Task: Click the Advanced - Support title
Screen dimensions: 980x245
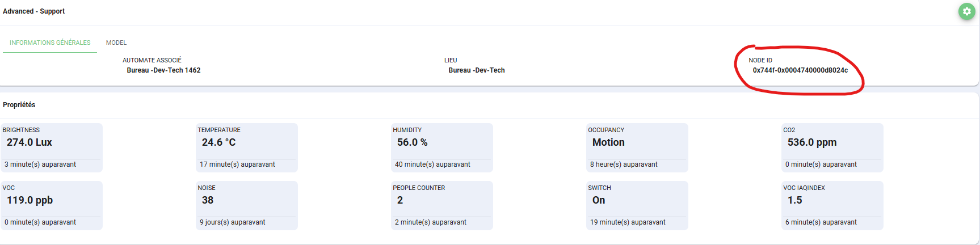Action: pyautogui.click(x=34, y=11)
